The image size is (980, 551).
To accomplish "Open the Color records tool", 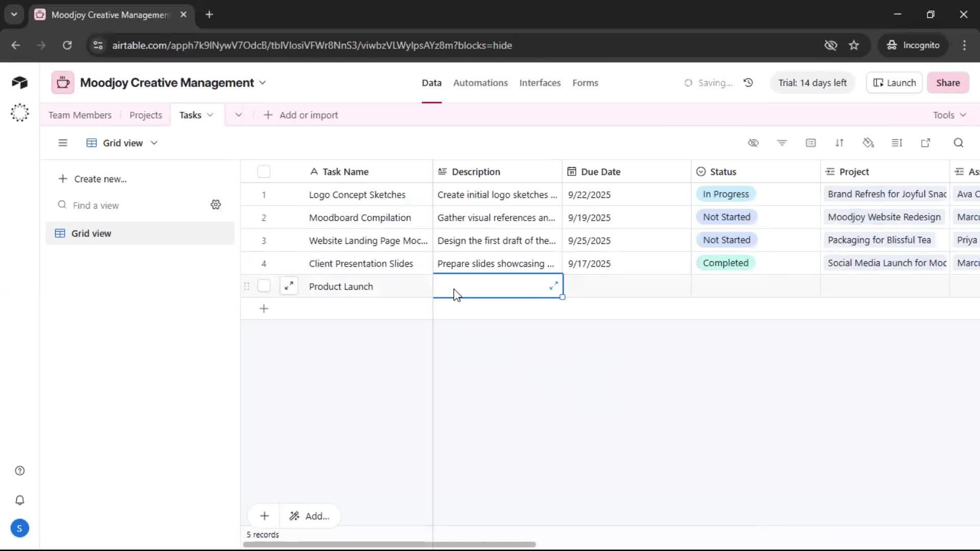I will (868, 143).
